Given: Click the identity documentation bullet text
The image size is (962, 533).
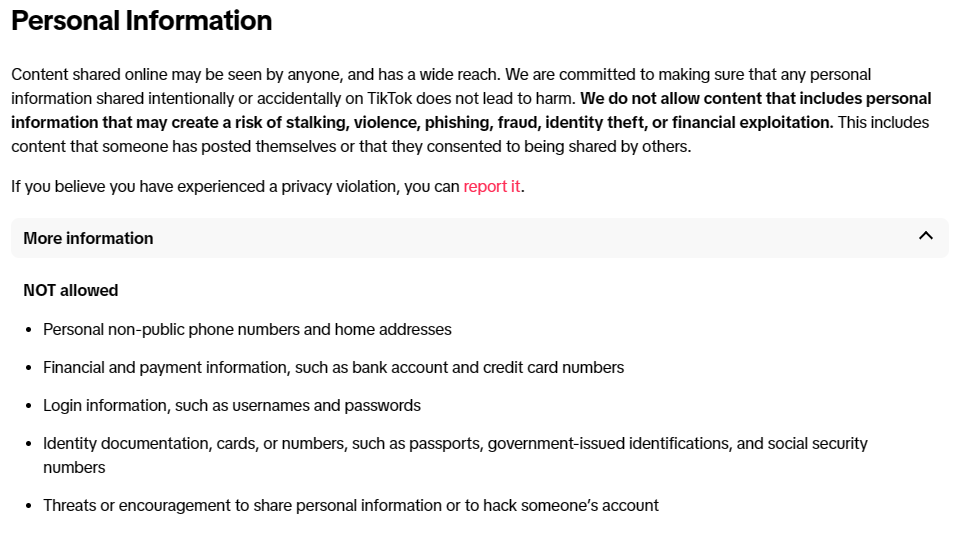Looking at the screenshot, I should 455,443.
